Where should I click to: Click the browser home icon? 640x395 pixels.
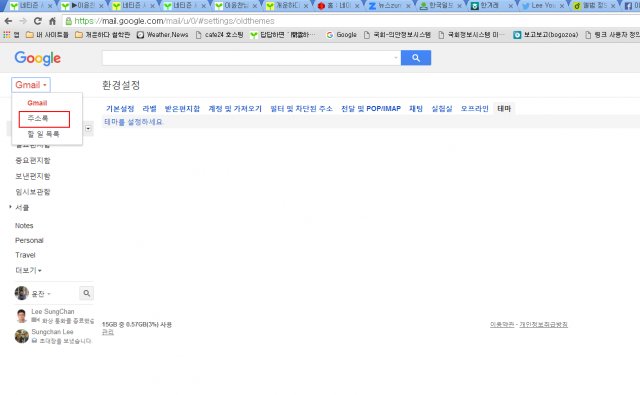52,21
